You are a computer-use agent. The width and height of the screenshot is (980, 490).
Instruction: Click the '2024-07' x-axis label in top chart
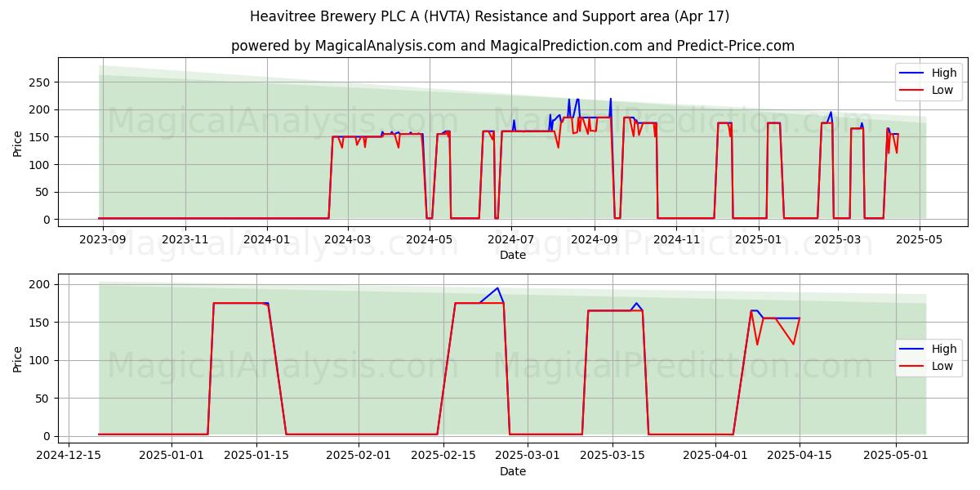512,239
